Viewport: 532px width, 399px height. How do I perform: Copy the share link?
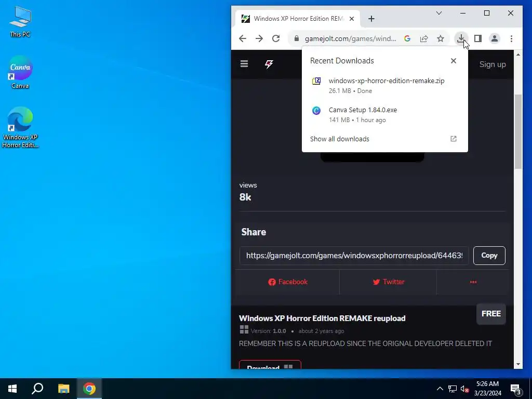point(489,256)
